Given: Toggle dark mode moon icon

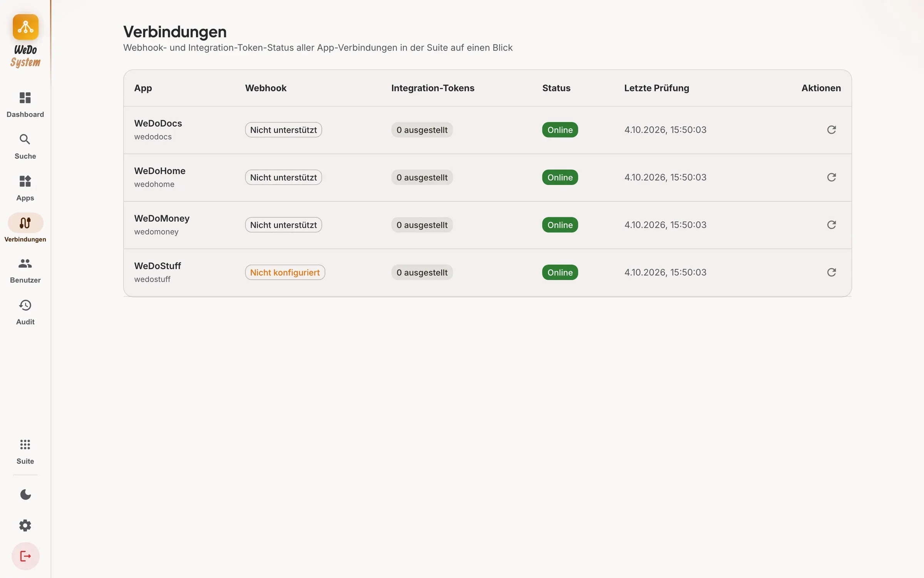Looking at the screenshot, I should click(x=25, y=494).
